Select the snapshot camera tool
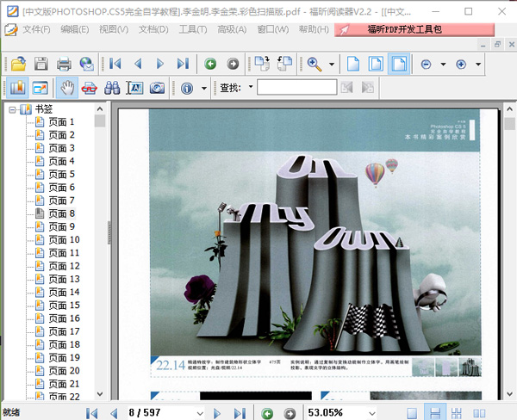Image resolution: width=517 pixels, height=420 pixels. point(158,88)
